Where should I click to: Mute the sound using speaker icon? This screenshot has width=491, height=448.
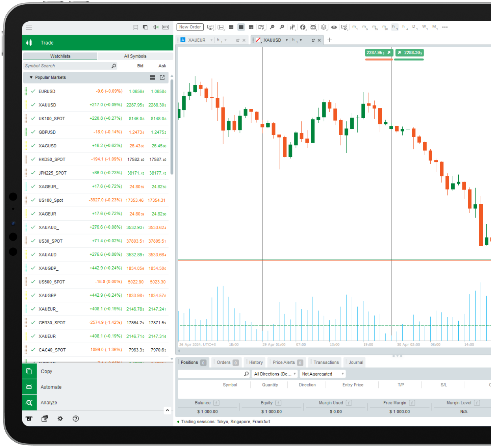(x=155, y=27)
